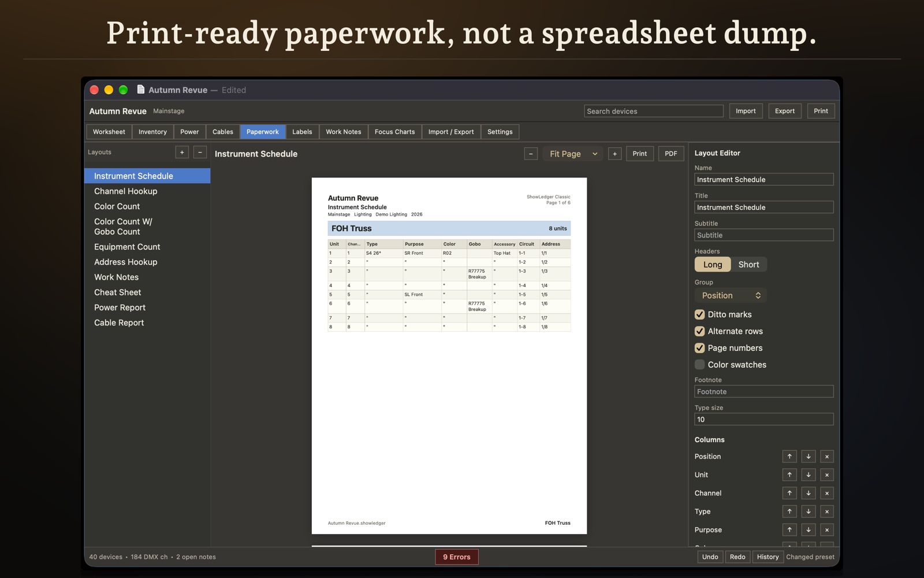The height and width of the screenshot is (578, 924).
Task: Open the Group Position dropdown
Action: [x=731, y=295]
